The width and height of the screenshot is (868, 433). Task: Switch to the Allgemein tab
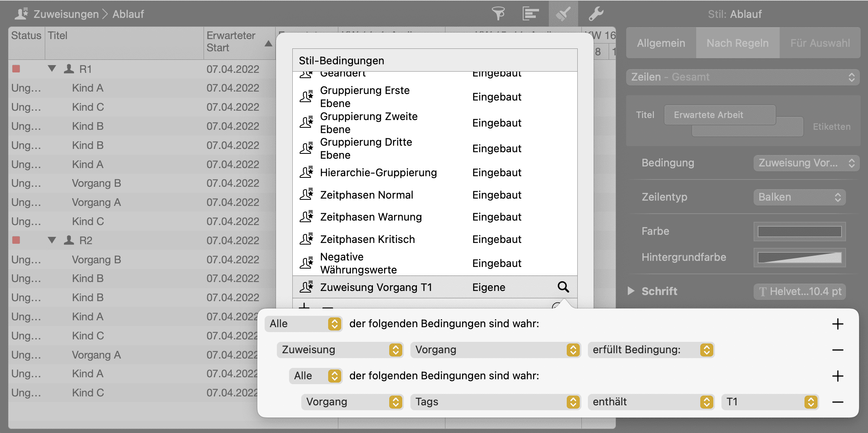pos(661,43)
